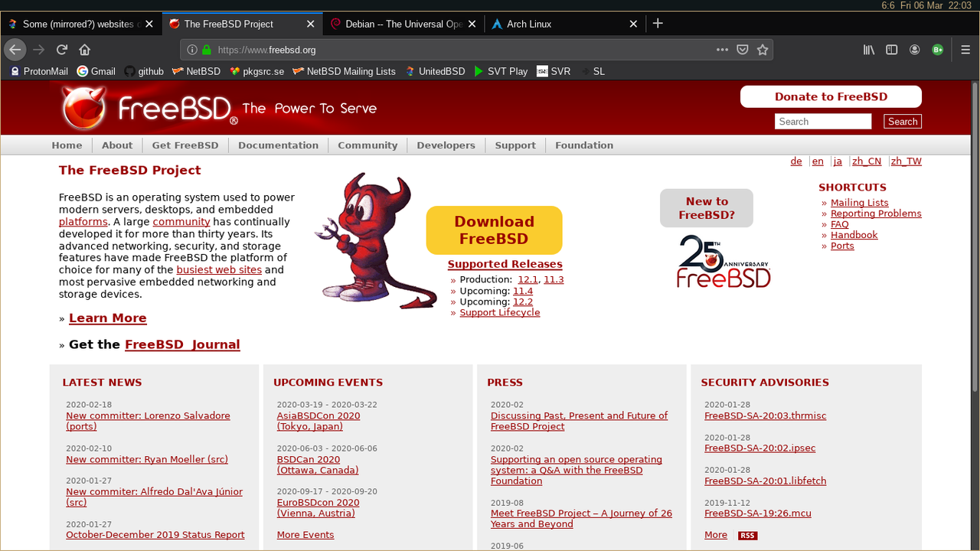Open the Support Lifecycle link

[499, 312]
